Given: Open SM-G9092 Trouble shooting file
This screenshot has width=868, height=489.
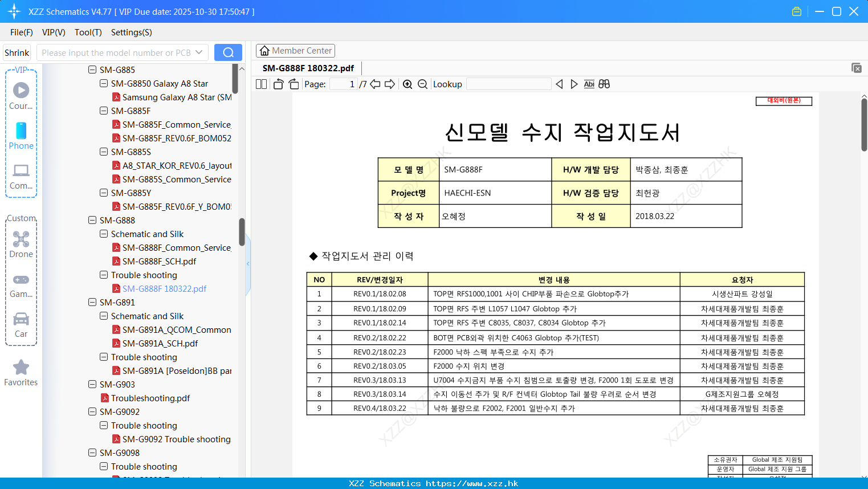Looking at the screenshot, I should tap(177, 439).
